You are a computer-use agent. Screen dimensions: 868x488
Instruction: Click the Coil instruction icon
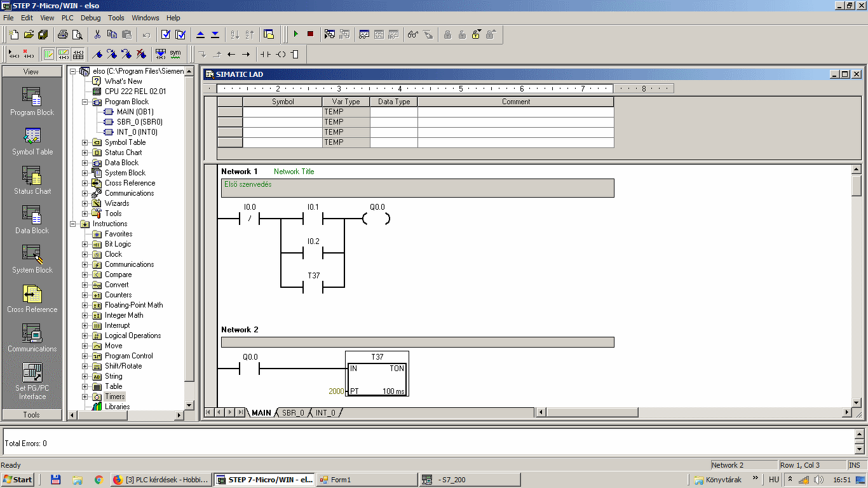coord(280,54)
